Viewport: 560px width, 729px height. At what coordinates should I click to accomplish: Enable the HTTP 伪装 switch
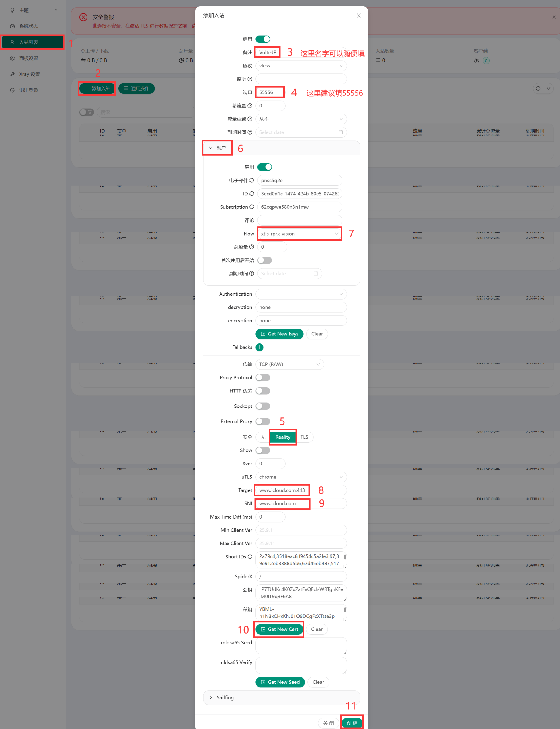[x=263, y=391]
